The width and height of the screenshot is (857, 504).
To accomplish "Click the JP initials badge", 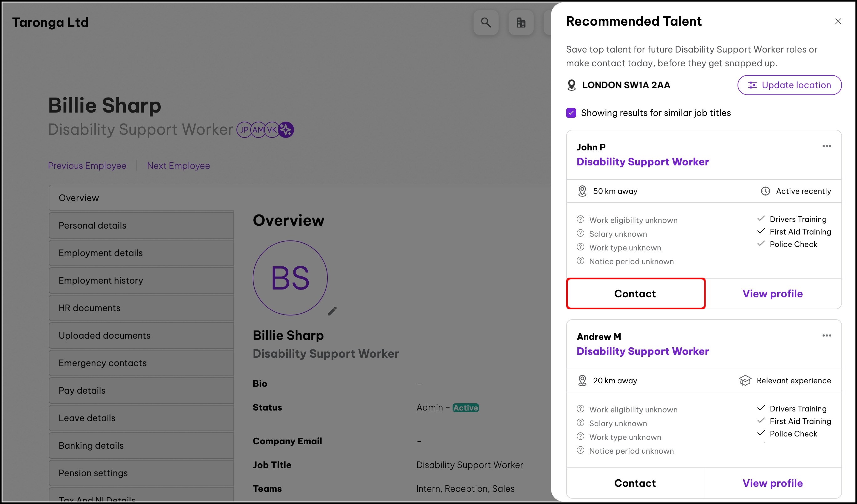I will 244,129.
